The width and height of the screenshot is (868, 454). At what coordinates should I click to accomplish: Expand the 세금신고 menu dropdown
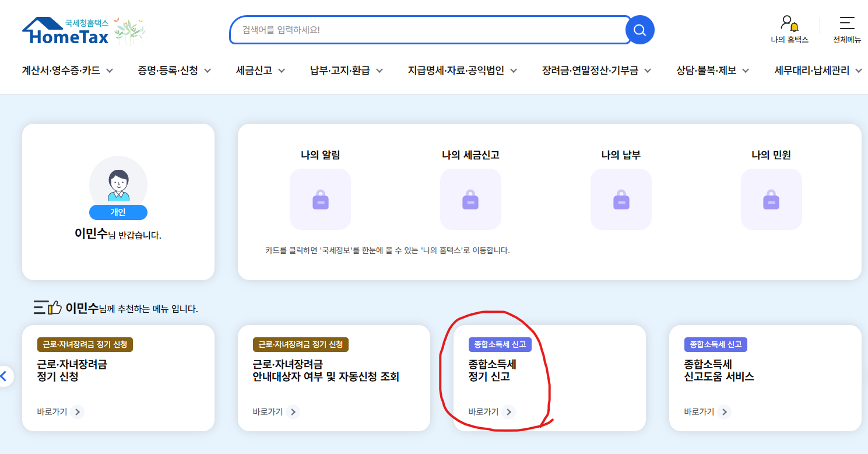coord(258,70)
